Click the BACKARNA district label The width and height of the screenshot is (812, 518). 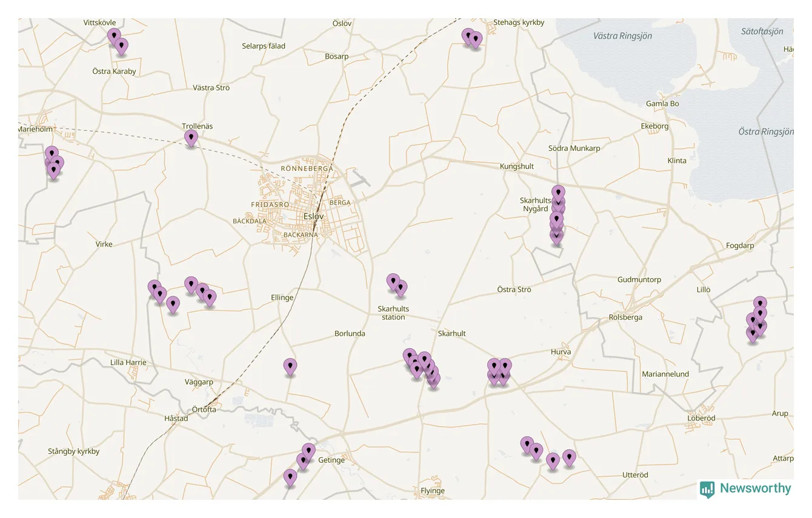coord(301,235)
